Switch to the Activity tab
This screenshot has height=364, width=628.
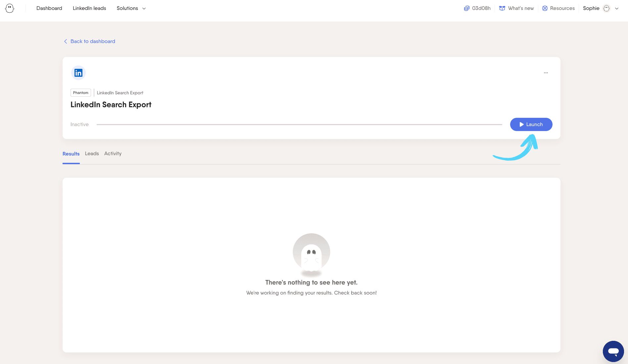pyautogui.click(x=113, y=154)
